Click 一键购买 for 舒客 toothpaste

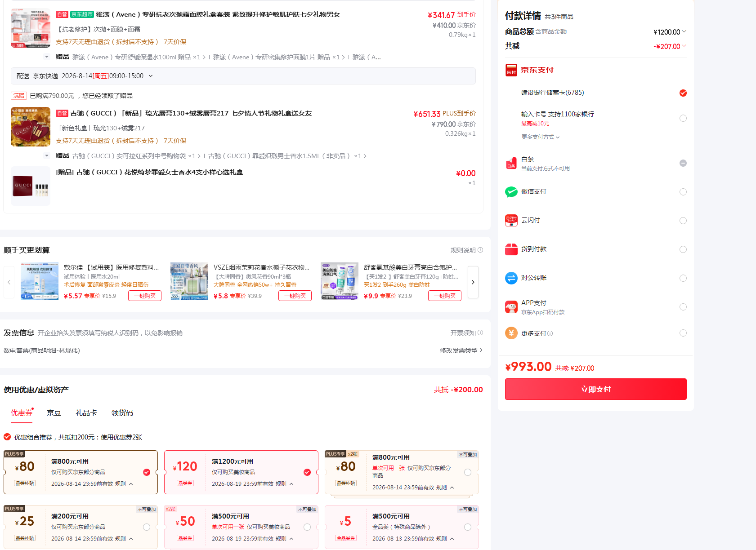click(x=445, y=296)
